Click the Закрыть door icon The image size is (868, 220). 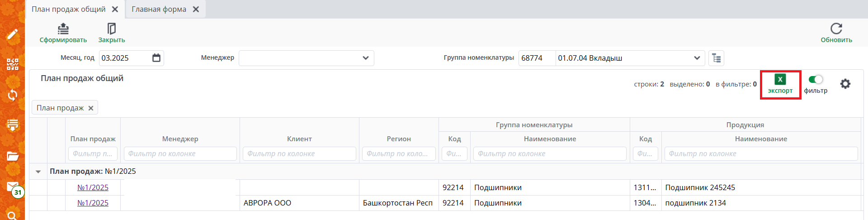point(112,29)
